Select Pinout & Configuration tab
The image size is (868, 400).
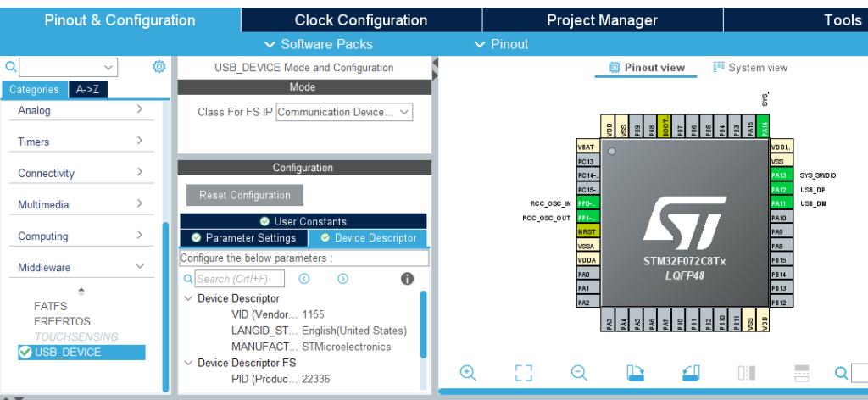(x=120, y=20)
